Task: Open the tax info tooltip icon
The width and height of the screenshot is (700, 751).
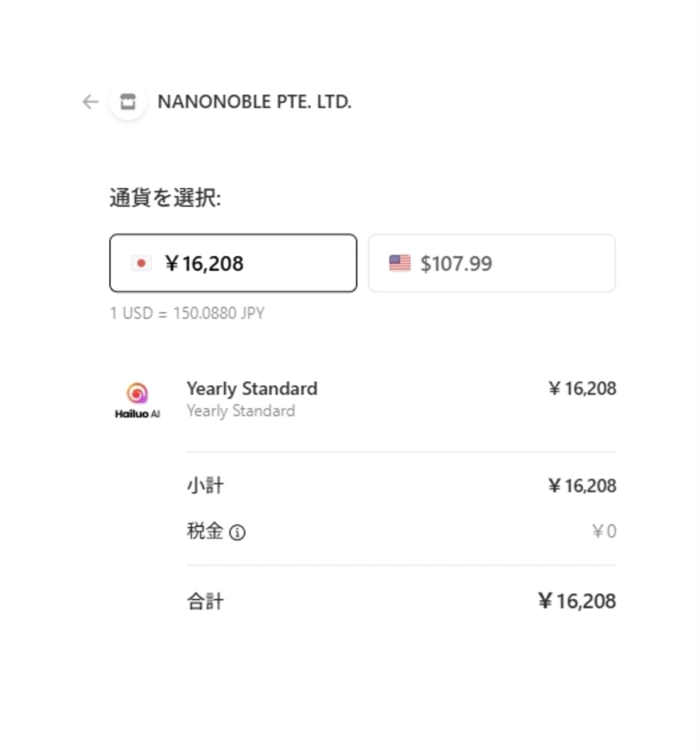Action: tap(238, 532)
